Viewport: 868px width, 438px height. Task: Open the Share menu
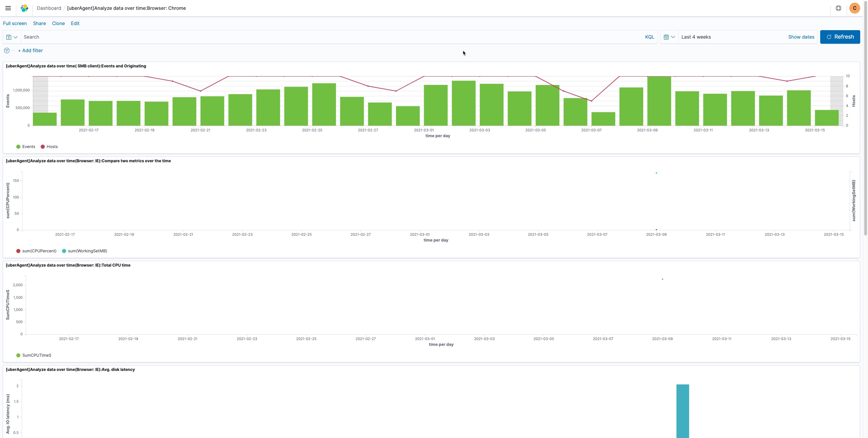(x=39, y=23)
